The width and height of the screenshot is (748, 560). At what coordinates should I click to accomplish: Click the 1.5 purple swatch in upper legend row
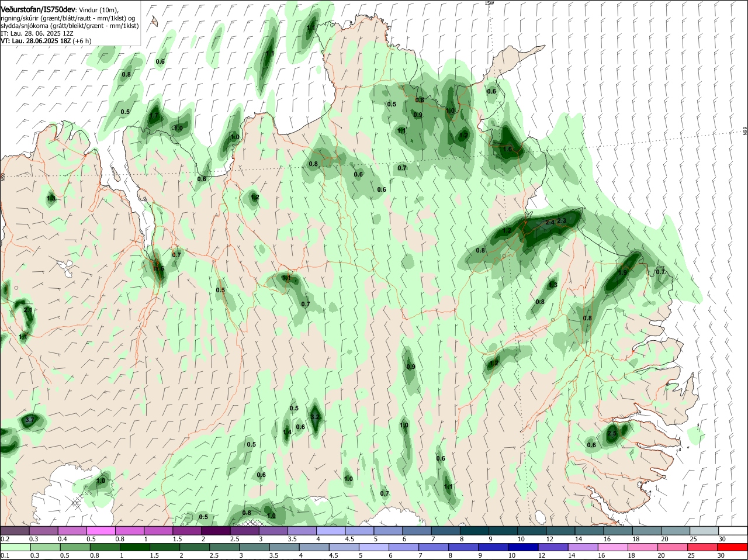click(188, 530)
